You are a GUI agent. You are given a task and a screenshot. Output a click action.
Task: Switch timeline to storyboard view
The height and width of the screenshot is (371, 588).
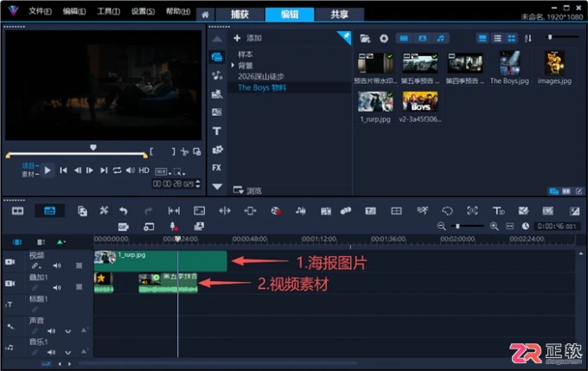pos(17,211)
